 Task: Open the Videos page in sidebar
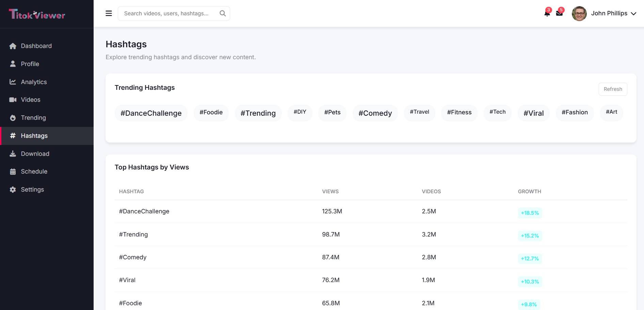coord(30,100)
